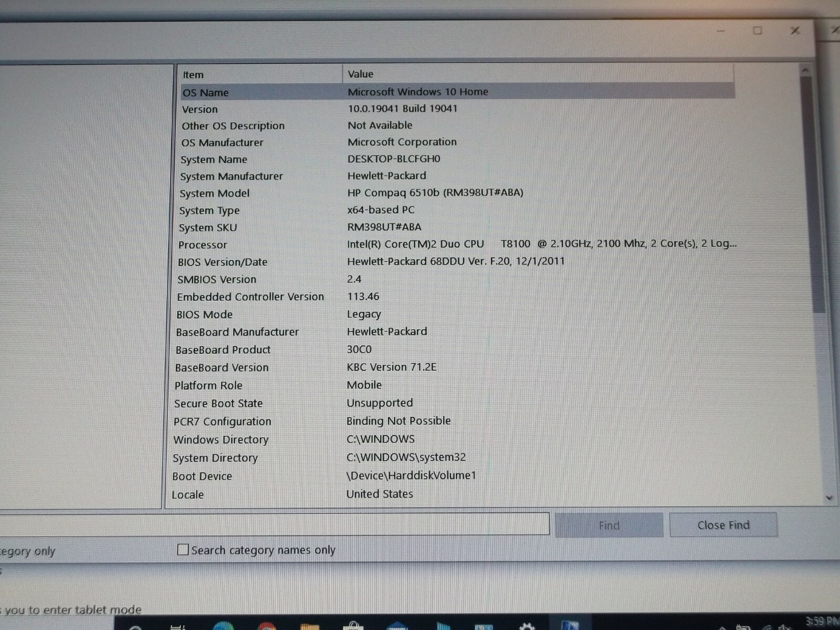Select the Other OS Description row
Screen dimensions: 840x630
coord(457,125)
